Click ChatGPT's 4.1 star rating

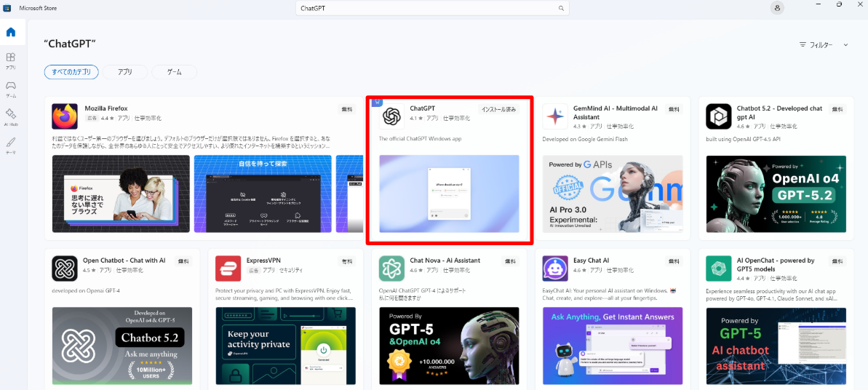pos(416,119)
